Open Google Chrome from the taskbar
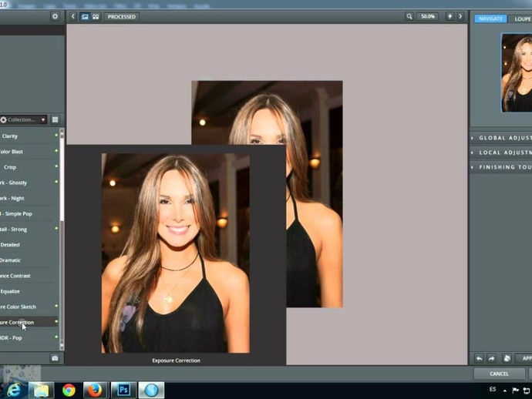Image resolution: width=532 pixels, height=399 pixels. [x=69, y=391]
